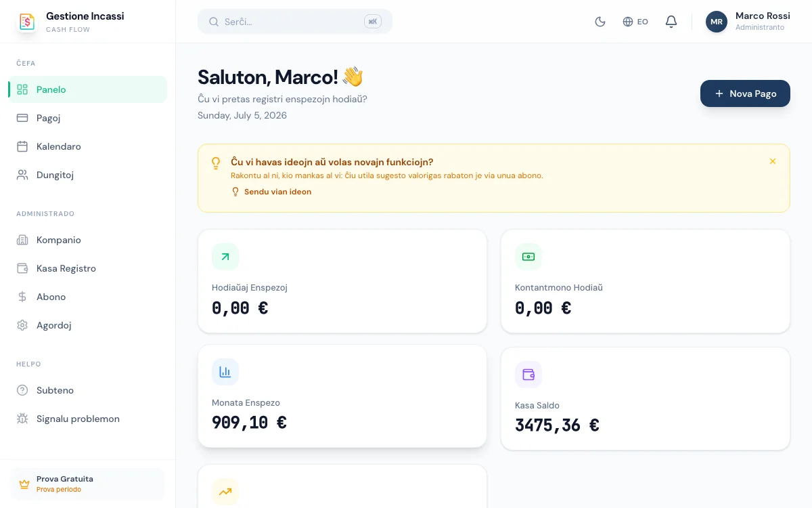Follow the Sendu vian ideon link

point(271,192)
